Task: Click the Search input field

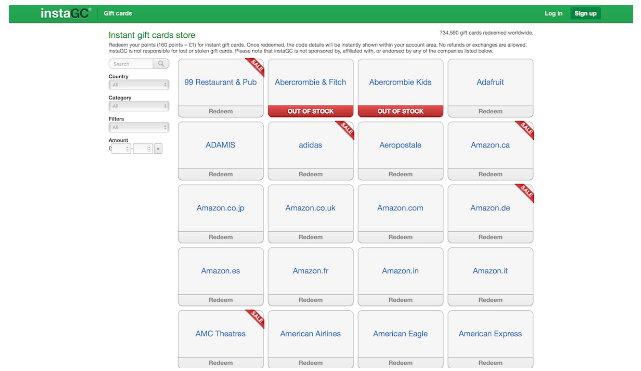Action: coord(131,64)
